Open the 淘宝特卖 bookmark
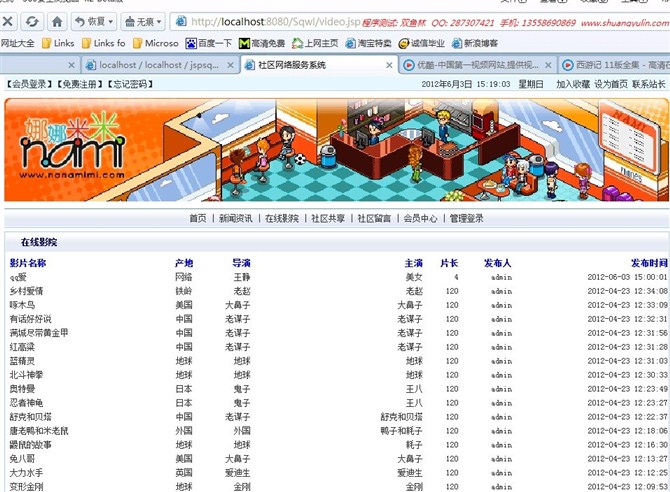 368,43
